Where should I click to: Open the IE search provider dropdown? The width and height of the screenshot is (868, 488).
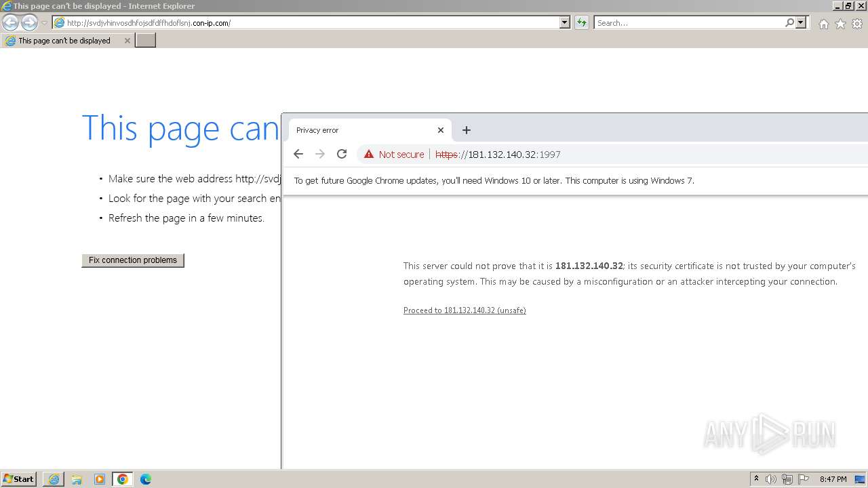pyautogui.click(x=801, y=23)
